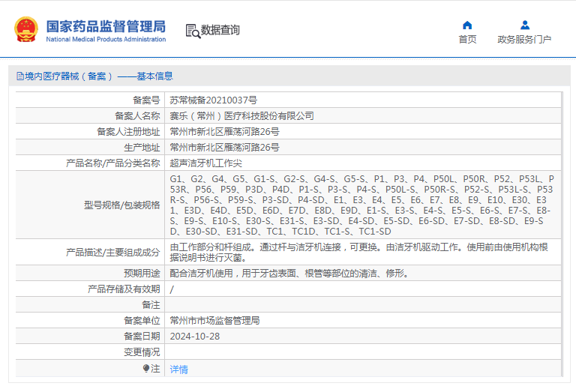
Task: Click the description starting with 由工作部分和杆组成
Action: pos(359,252)
